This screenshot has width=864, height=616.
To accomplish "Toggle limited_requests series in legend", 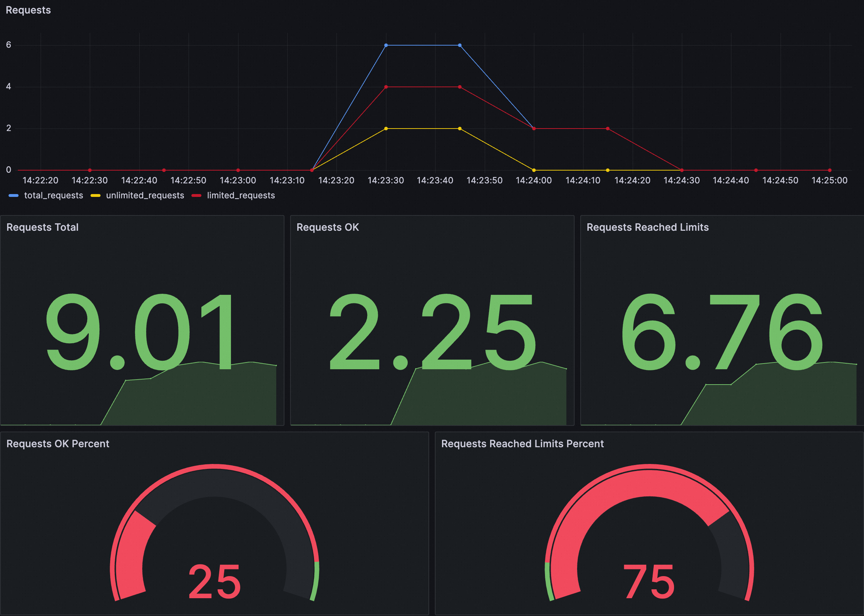I will point(241,195).
